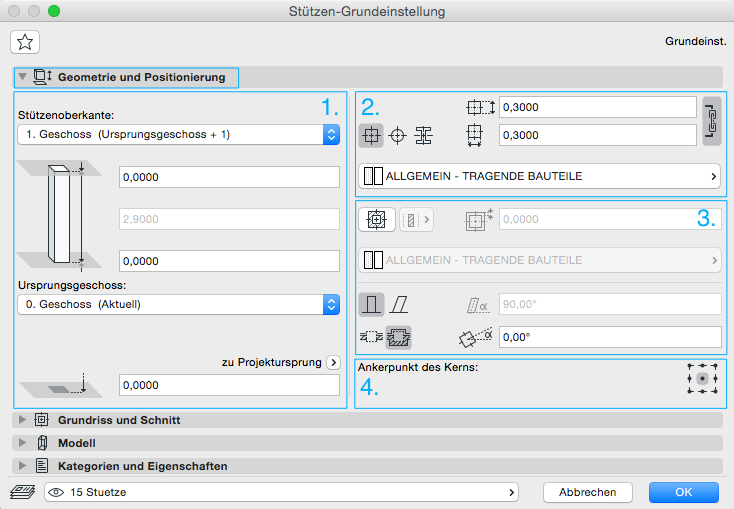Expand the Grundriss und Schnitt panel
734x509 pixels.
coord(24,421)
